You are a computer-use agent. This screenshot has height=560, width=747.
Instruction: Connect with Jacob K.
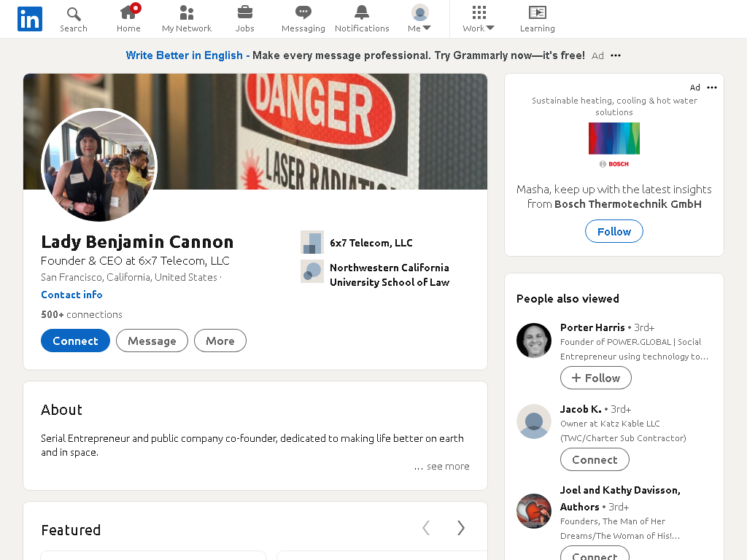(x=595, y=459)
